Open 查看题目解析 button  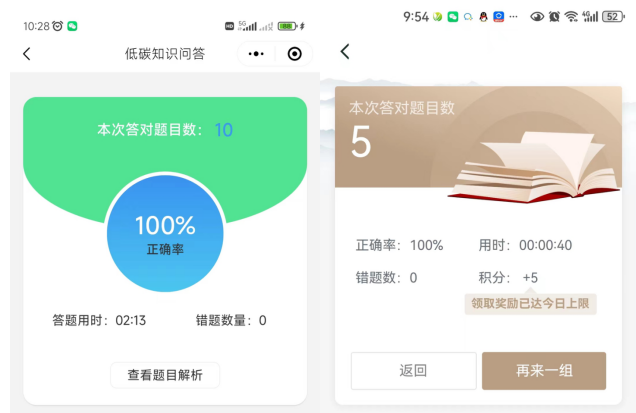(165, 375)
